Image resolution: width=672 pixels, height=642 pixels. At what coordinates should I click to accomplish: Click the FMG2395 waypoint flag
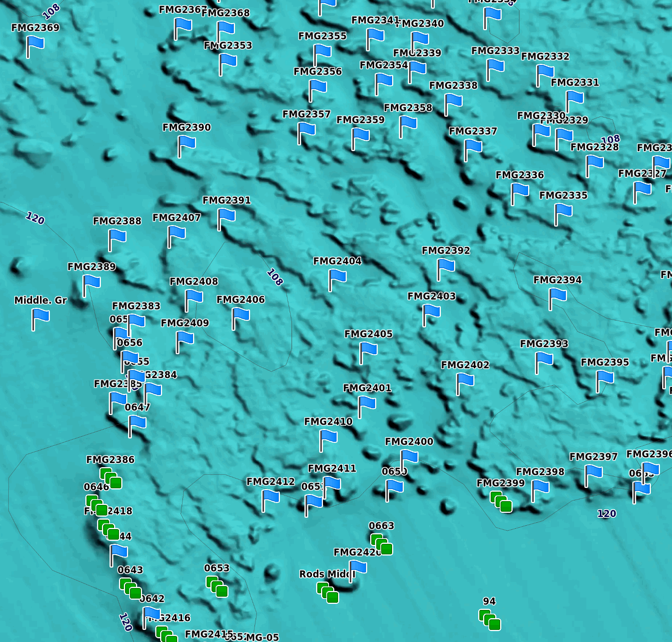point(605,381)
